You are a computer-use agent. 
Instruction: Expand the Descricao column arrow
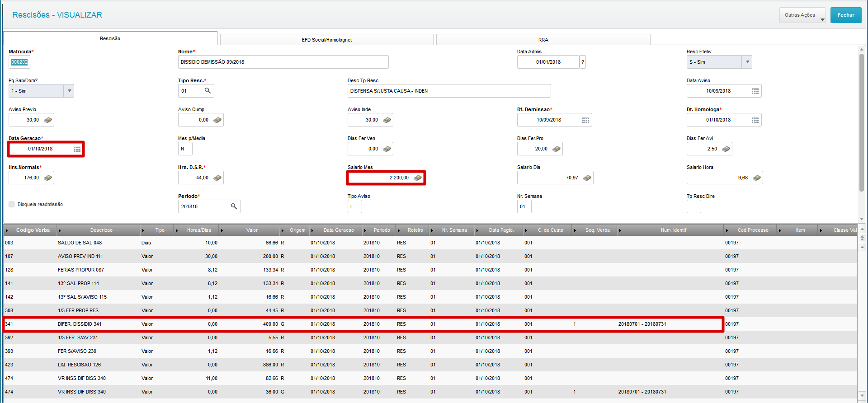pyautogui.click(x=59, y=231)
